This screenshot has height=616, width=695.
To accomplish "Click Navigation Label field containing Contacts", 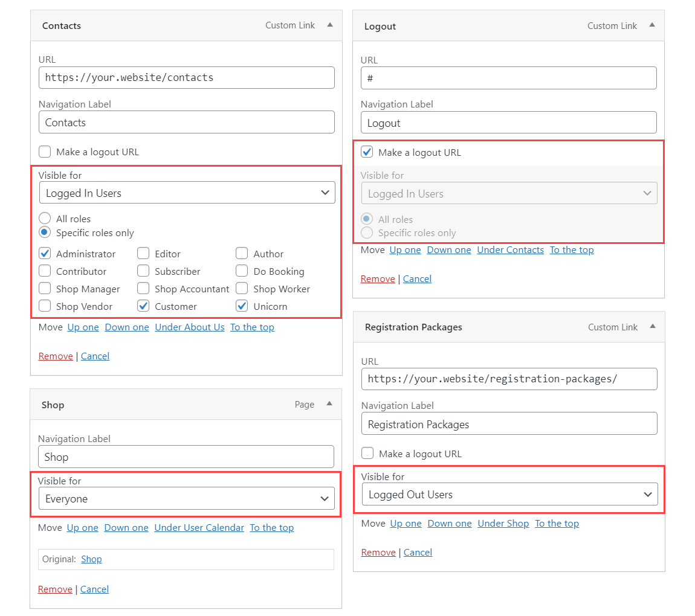I will click(x=187, y=122).
